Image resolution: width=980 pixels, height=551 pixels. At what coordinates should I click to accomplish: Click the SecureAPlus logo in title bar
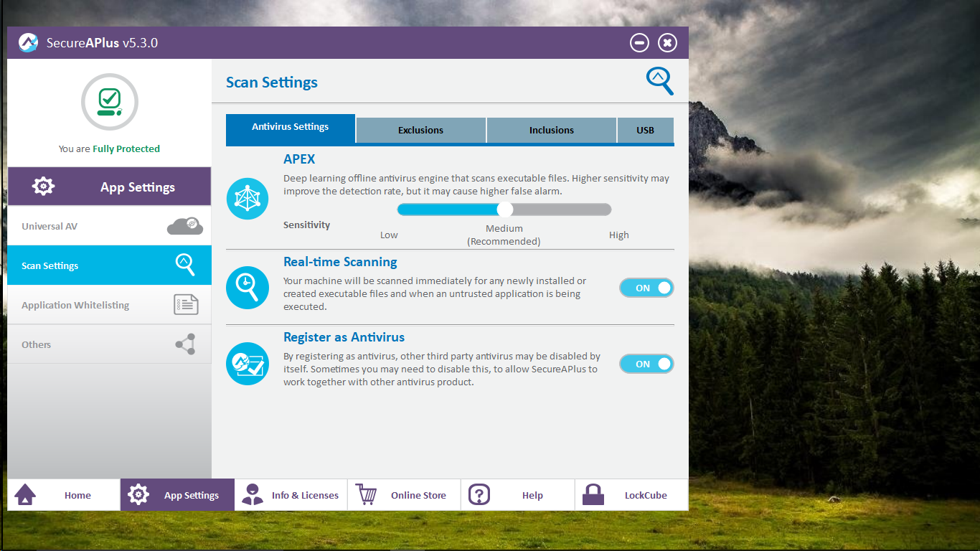pos(28,43)
